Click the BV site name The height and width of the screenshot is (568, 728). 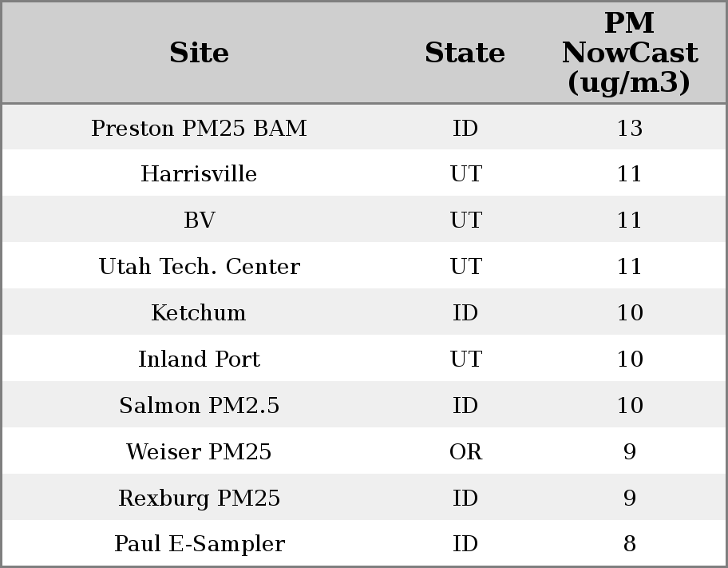click(x=199, y=220)
